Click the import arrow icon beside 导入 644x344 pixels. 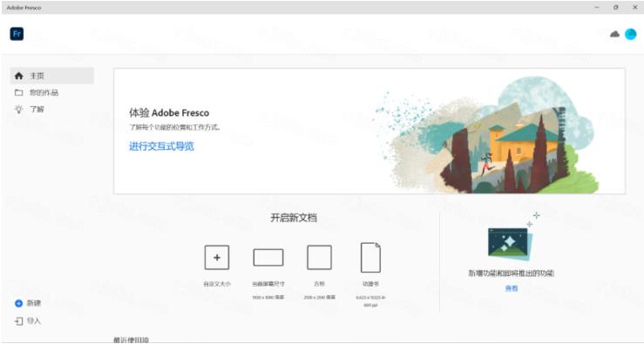click(x=18, y=321)
